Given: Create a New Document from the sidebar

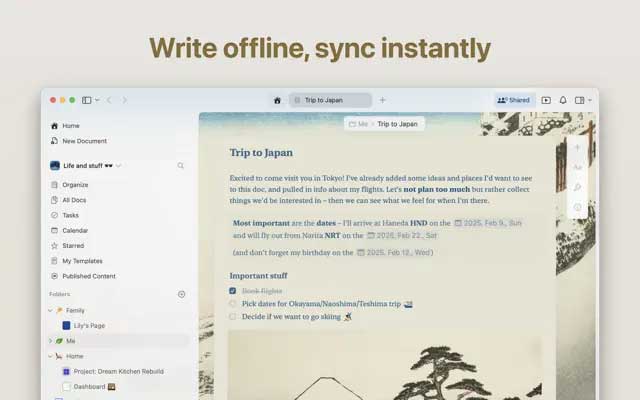Looking at the screenshot, I should [84, 141].
